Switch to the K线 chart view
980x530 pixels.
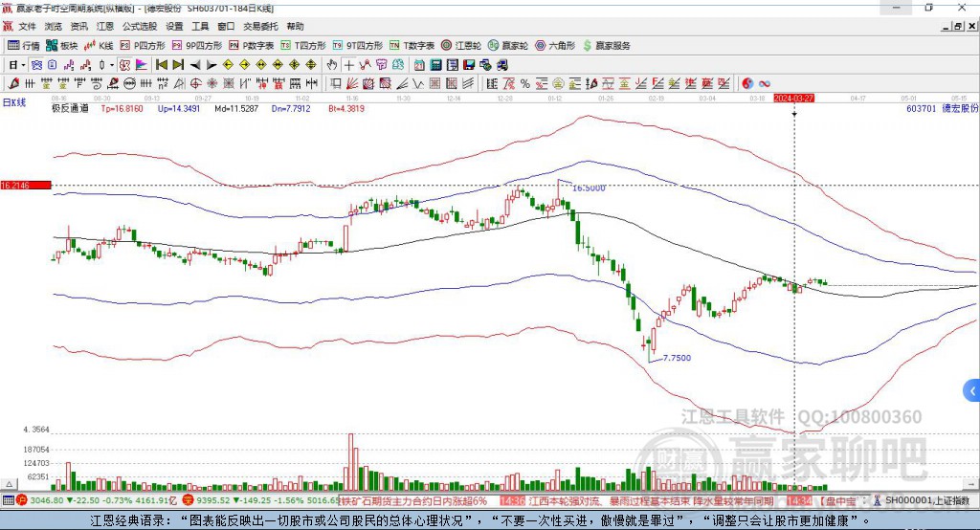pos(99,46)
